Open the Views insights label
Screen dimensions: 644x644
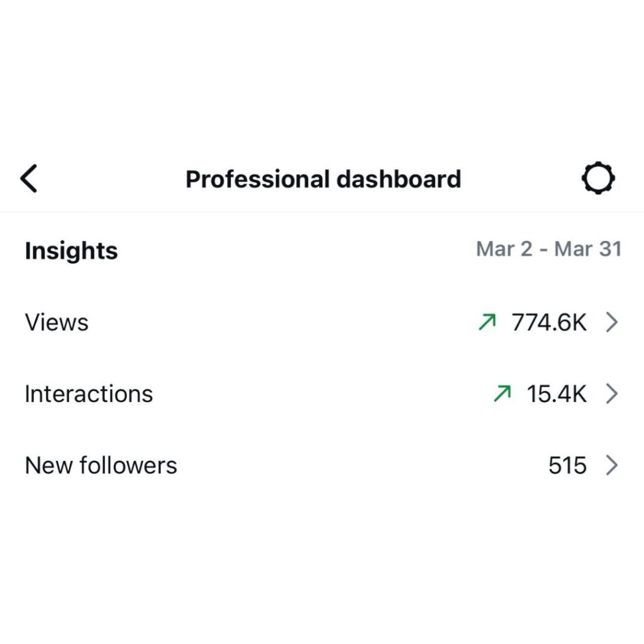pos(57,323)
